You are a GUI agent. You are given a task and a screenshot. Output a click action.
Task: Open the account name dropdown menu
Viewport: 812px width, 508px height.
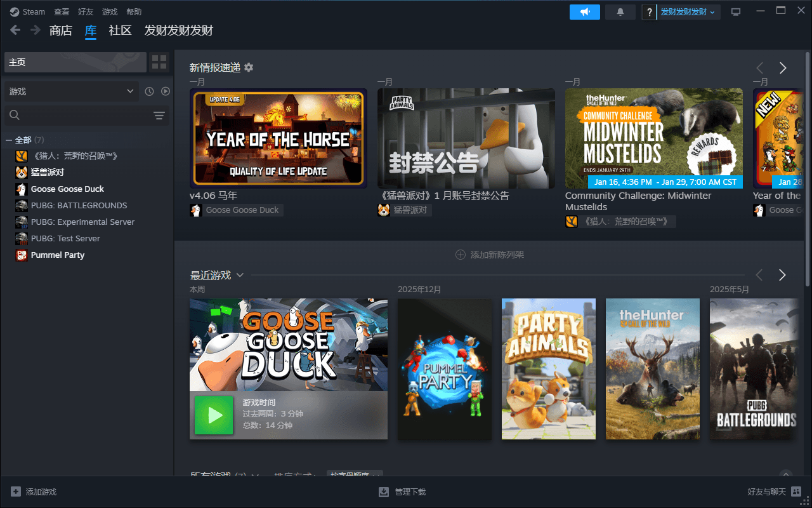[x=687, y=12]
